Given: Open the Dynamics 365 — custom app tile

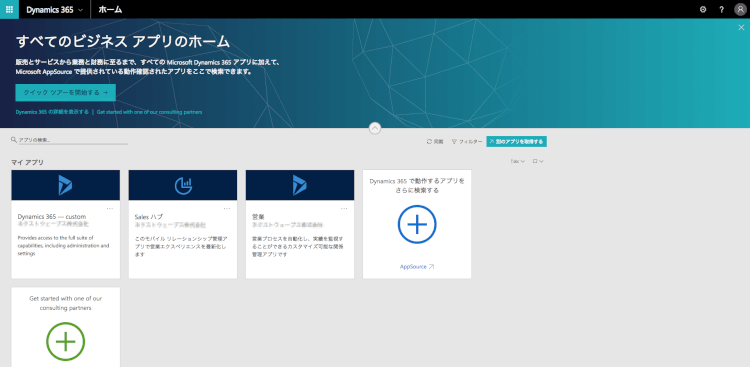Looking at the screenshot, I should click(x=66, y=224).
